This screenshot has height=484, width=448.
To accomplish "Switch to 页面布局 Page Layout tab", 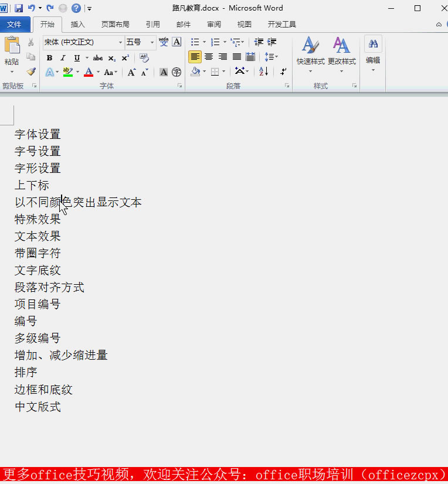I will tap(116, 25).
